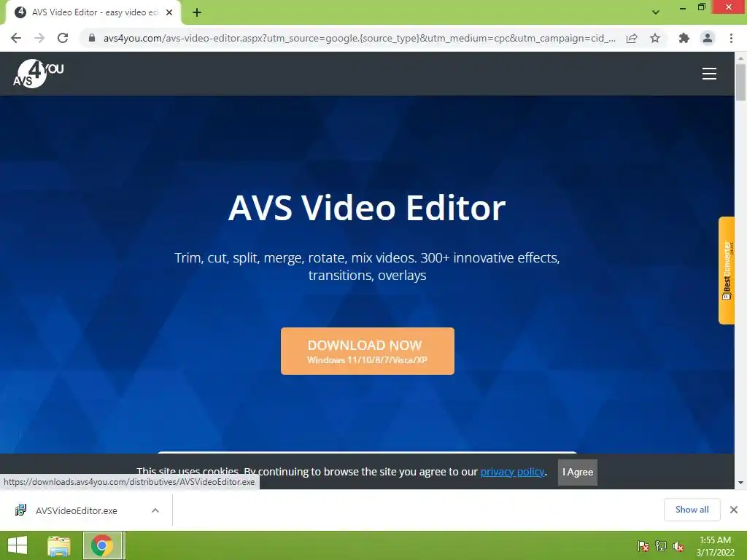
Task: Open the Windows Start menu
Action: (18, 545)
